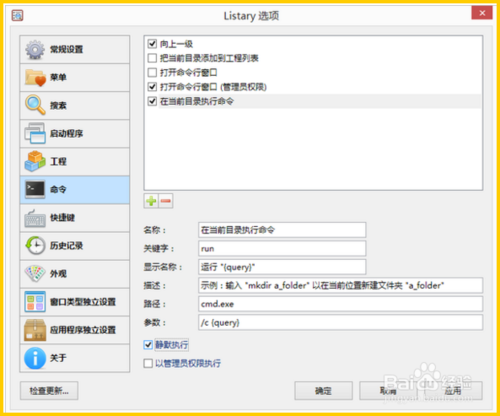Close the Listary 选项 dialog
Viewport: 500px width, 416px height.
point(482,13)
